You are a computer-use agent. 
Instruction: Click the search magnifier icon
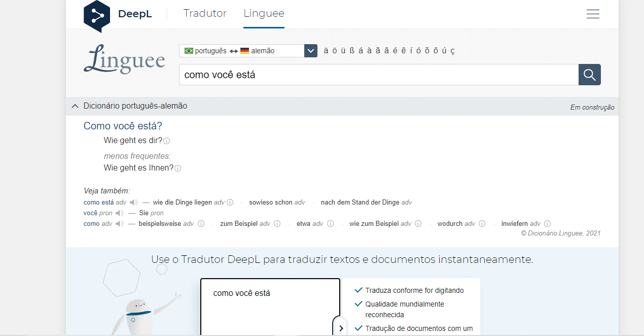pos(589,74)
